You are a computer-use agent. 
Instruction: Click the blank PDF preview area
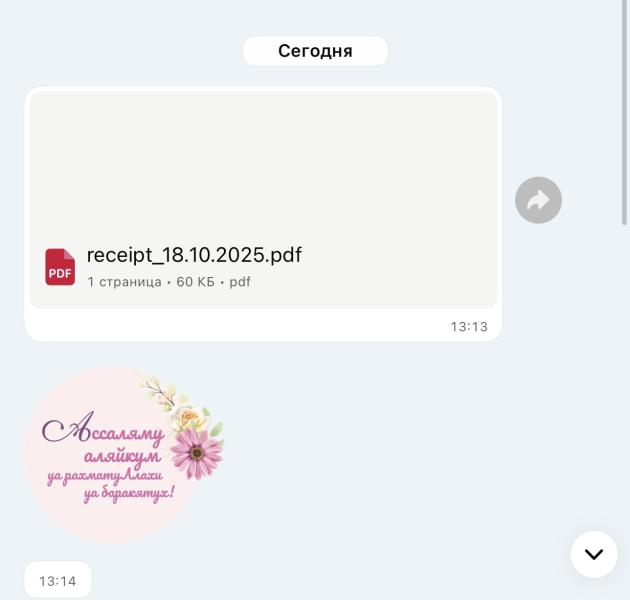(x=263, y=165)
